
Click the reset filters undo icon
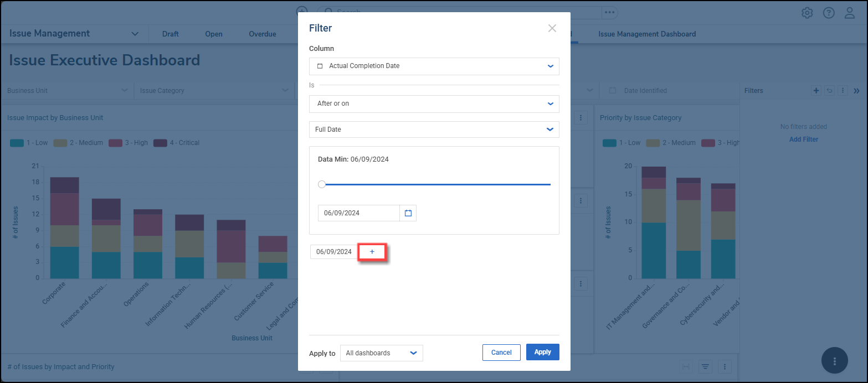click(x=829, y=91)
